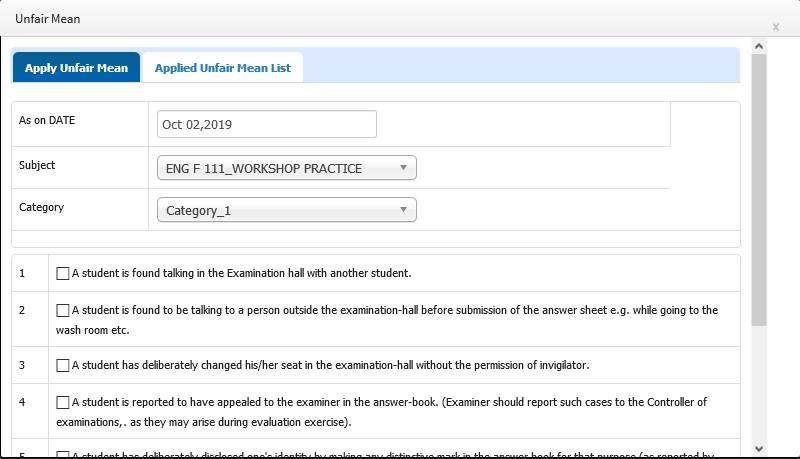800x459 pixels.
Task: Check 'deliberately changed his/her seat' checkbox
Action: pos(63,365)
